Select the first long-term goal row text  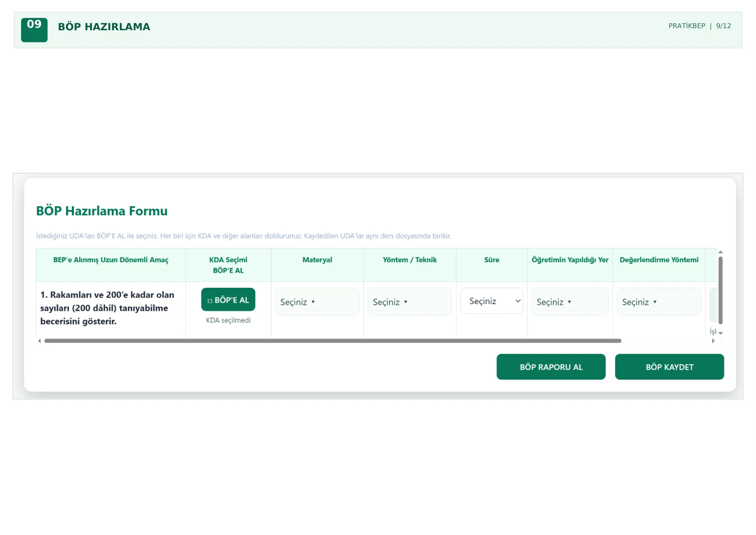tap(107, 308)
